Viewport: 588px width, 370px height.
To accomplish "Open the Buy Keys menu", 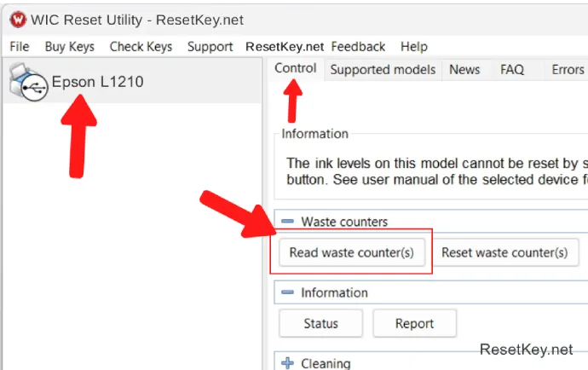I will click(x=70, y=47).
